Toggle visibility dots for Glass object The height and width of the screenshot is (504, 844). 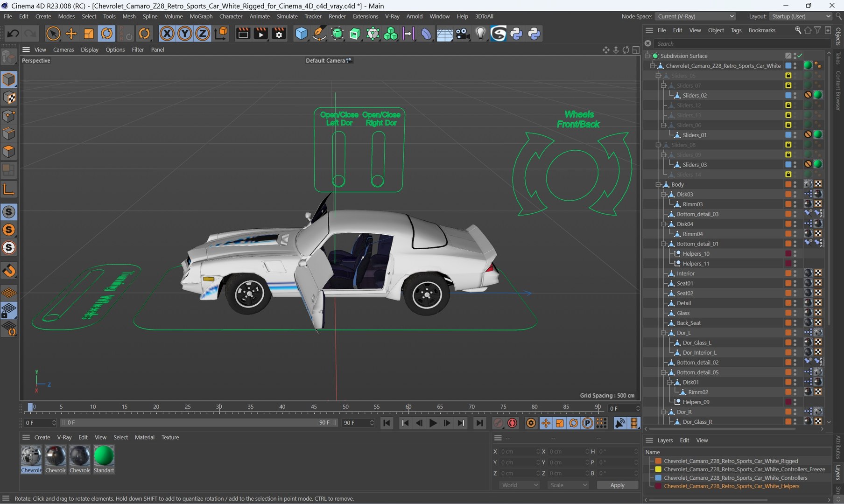(x=795, y=313)
